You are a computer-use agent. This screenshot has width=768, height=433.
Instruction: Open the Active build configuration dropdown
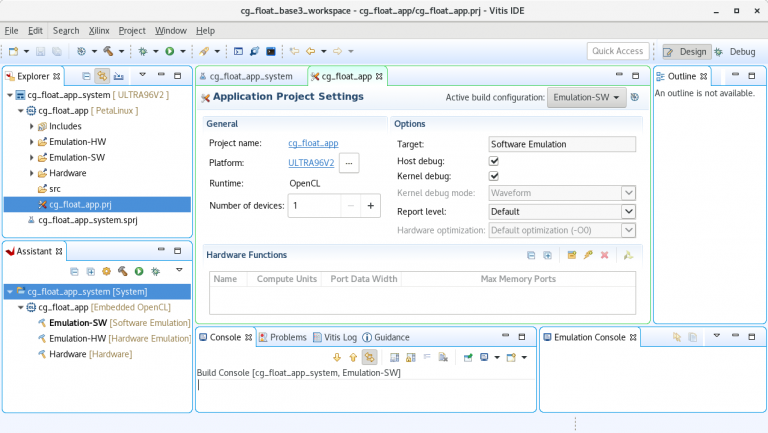point(587,97)
